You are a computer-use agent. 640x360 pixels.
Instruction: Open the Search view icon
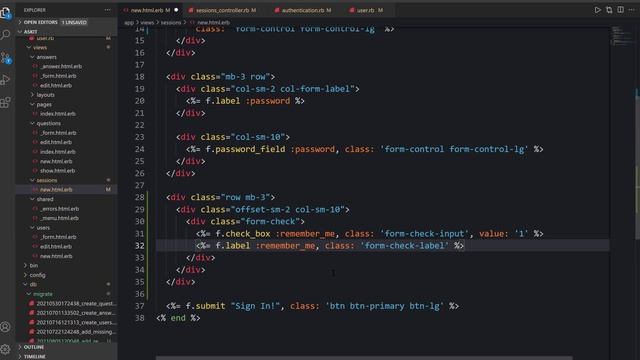click(6, 35)
